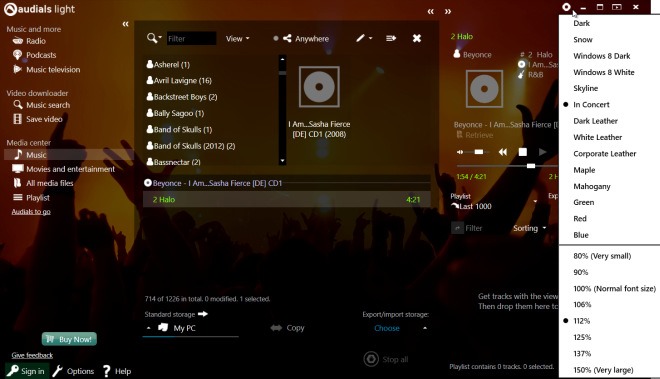Expand the Choose export storage arrow
Image resolution: width=660 pixels, height=379 pixels.
click(425, 328)
